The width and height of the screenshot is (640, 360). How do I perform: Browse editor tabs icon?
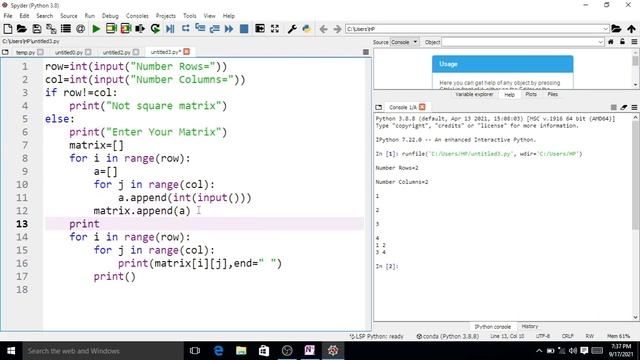[5, 52]
